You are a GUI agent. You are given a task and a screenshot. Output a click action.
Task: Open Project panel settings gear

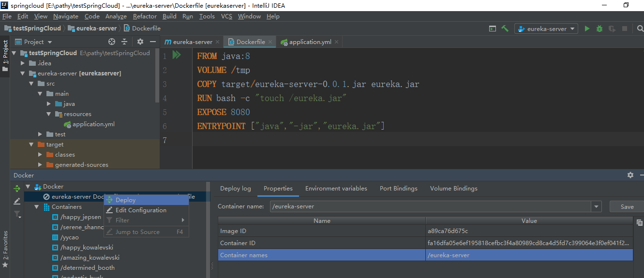click(140, 42)
